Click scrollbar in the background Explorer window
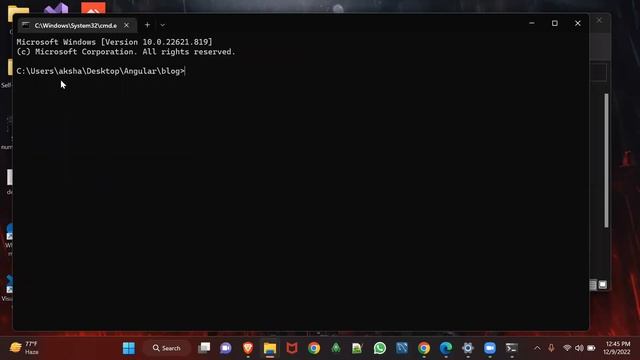 (x=606, y=160)
